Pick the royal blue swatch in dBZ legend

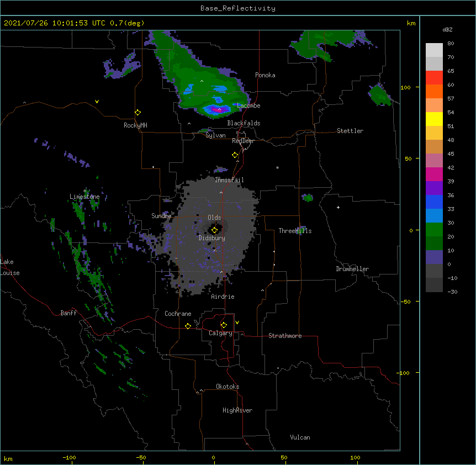(434, 202)
